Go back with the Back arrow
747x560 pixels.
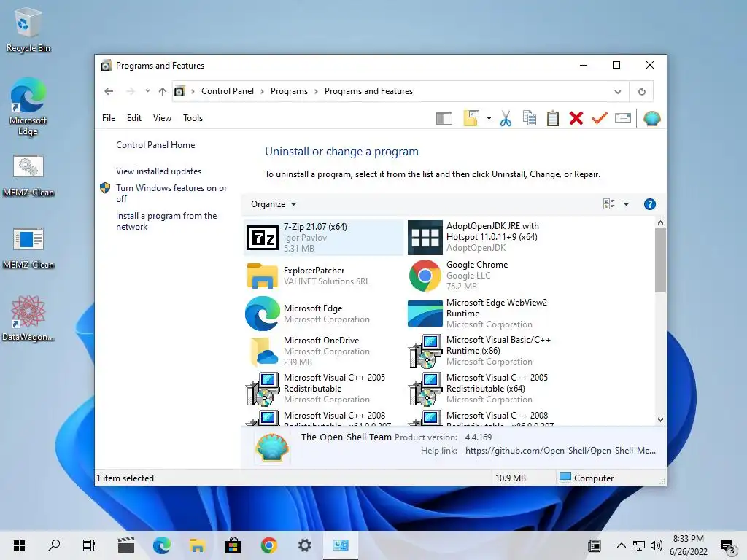point(109,91)
